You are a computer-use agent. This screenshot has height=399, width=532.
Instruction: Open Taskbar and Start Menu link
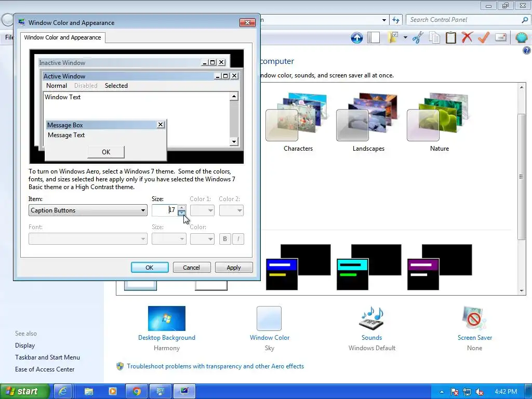47,357
